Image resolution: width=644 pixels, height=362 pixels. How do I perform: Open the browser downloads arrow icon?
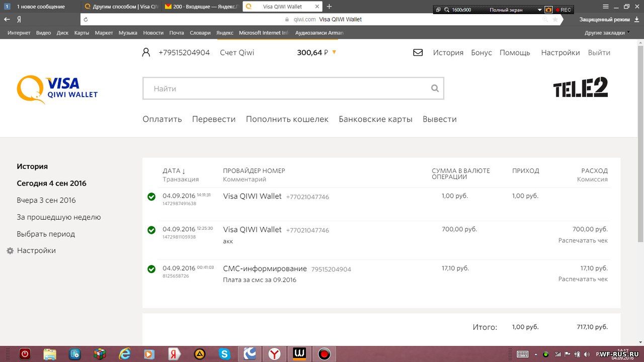pos(637,19)
